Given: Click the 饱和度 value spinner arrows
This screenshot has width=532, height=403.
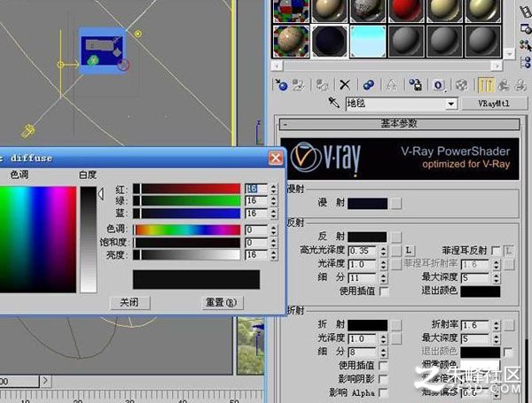Looking at the screenshot, I should 273,243.
